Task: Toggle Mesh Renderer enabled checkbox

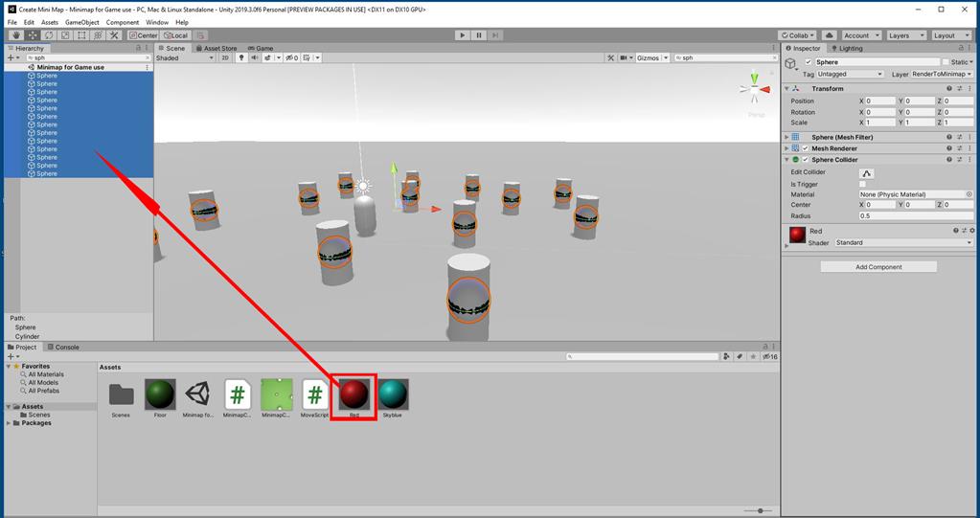Action: [x=806, y=148]
